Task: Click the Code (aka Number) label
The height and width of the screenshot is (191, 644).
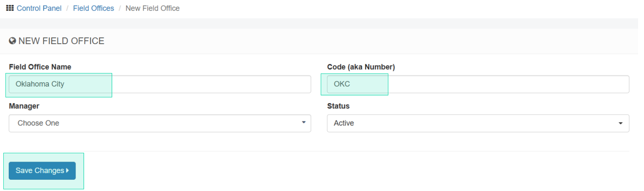Action: pyautogui.click(x=361, y=67)
